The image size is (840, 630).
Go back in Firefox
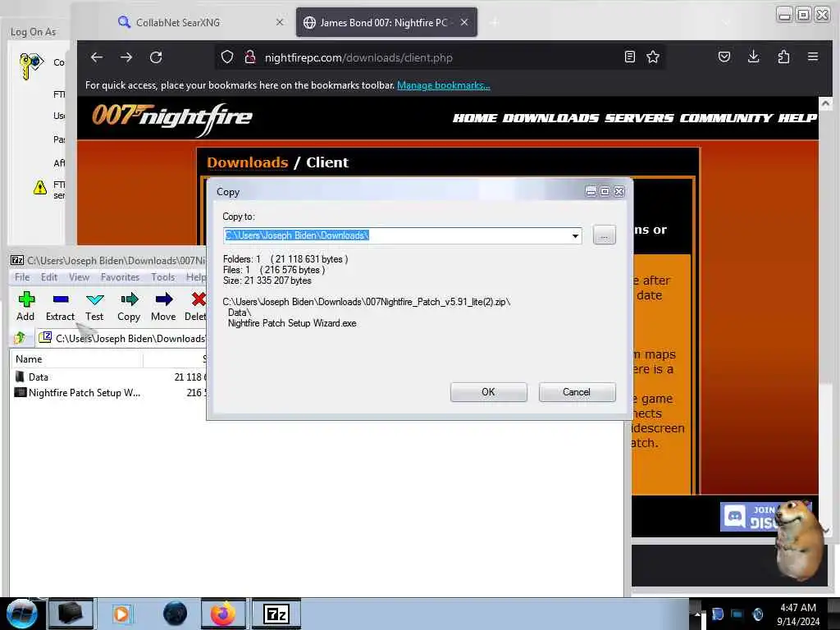(97, 57)
